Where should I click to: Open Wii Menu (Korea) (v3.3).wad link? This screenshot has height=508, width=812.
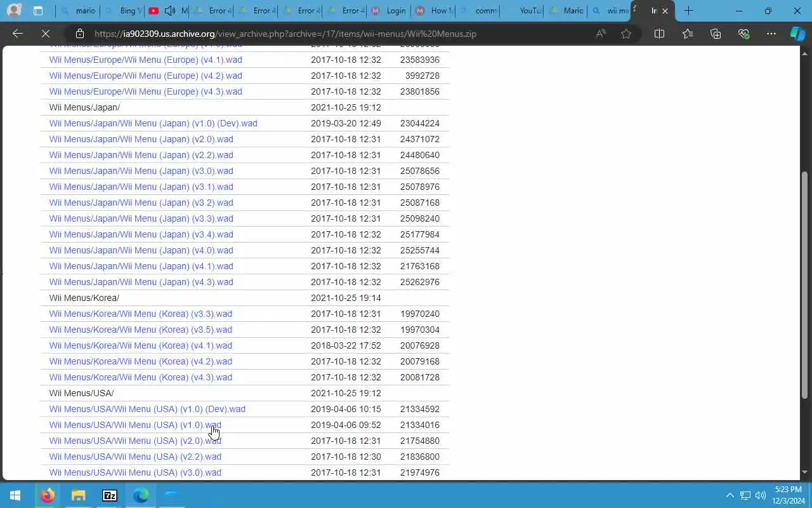pos(140,314)
